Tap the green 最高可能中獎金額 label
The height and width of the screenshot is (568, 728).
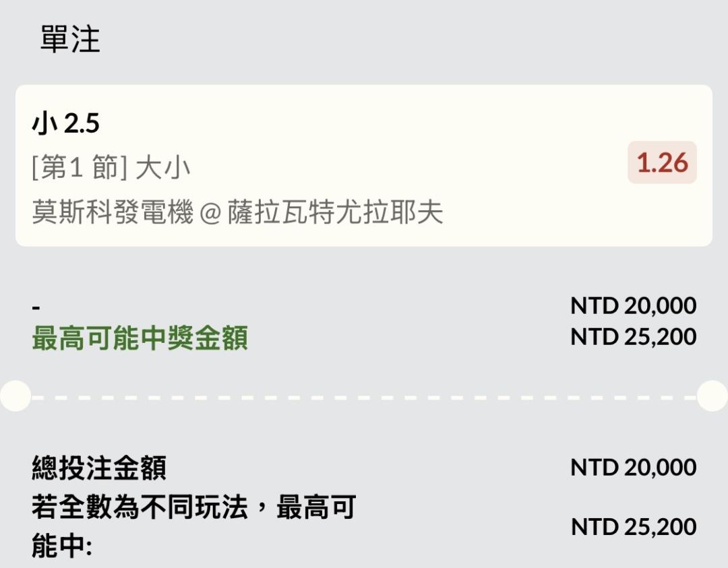(140, 338)
